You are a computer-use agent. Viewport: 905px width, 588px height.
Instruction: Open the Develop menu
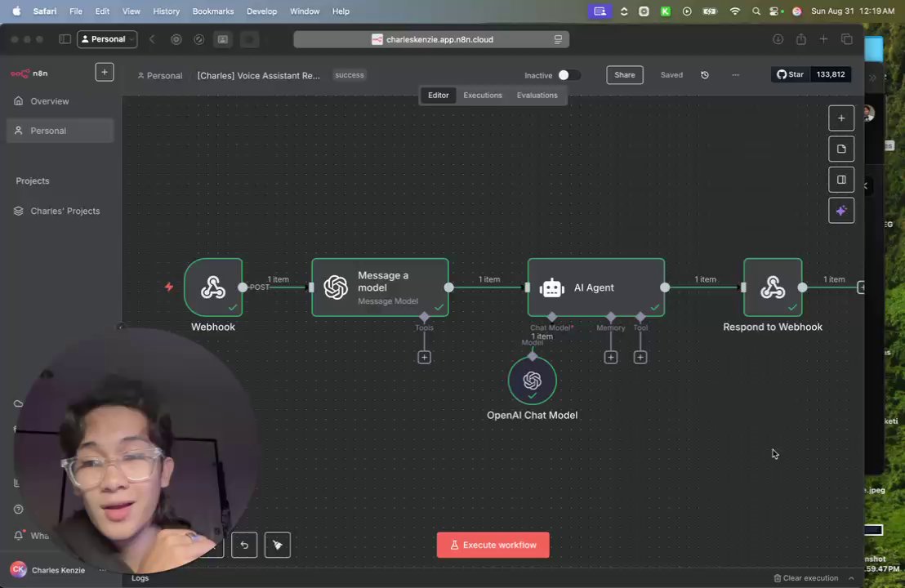[x=261, y=11]
